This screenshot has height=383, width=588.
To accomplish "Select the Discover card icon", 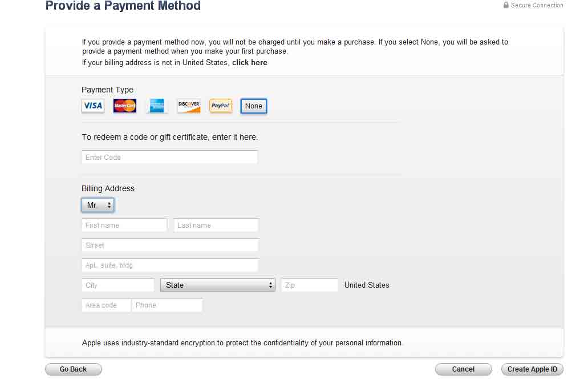I will [189, 106].
